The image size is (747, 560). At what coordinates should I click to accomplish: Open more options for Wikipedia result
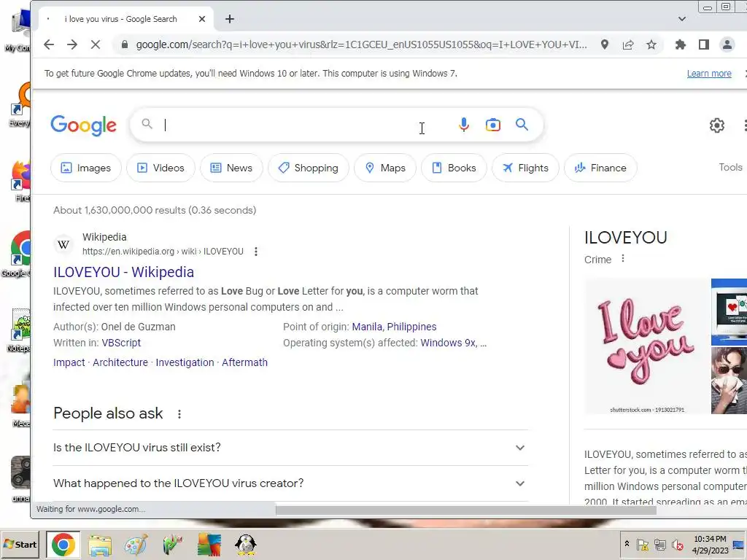[x=256, y=252]
